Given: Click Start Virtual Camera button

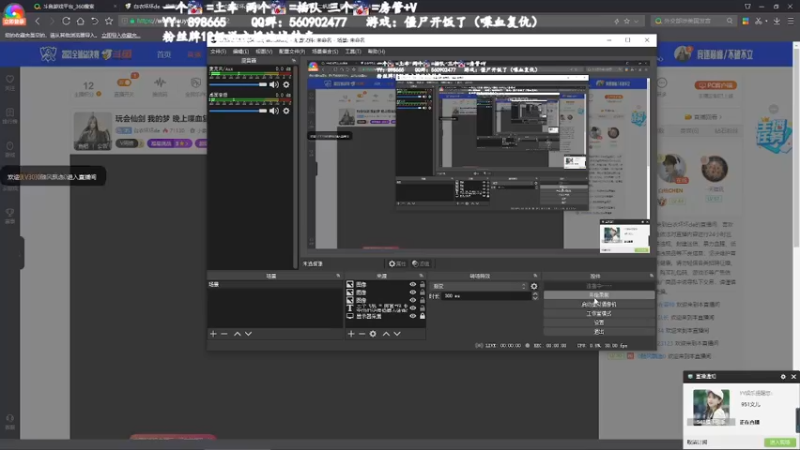Looking at the screenshot, I should pos(599,304).
